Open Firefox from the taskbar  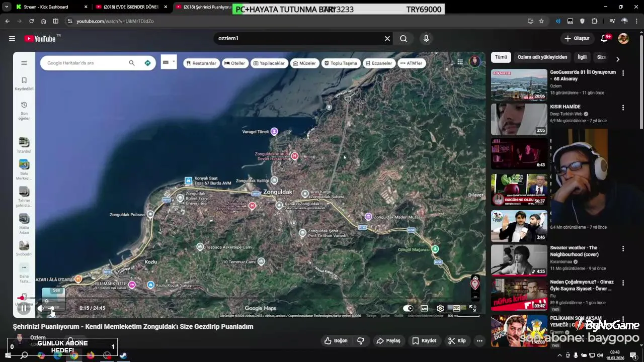click(91, 355)
